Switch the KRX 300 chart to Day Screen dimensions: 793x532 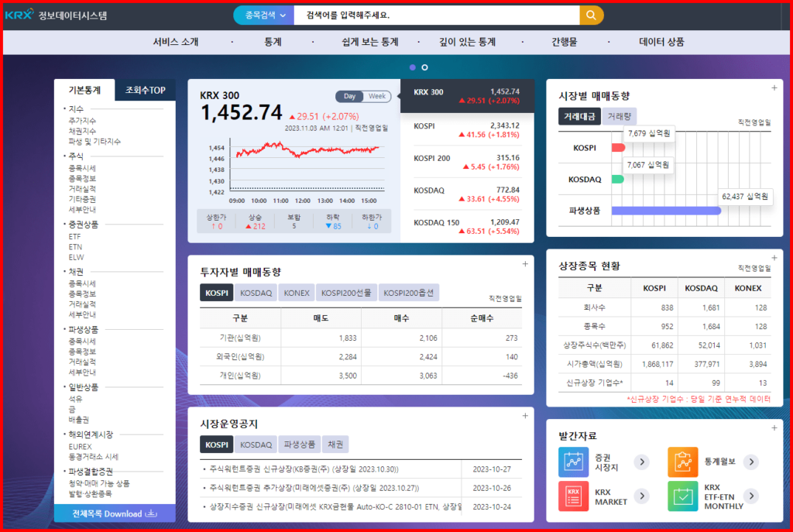click(x=349, y=96)
